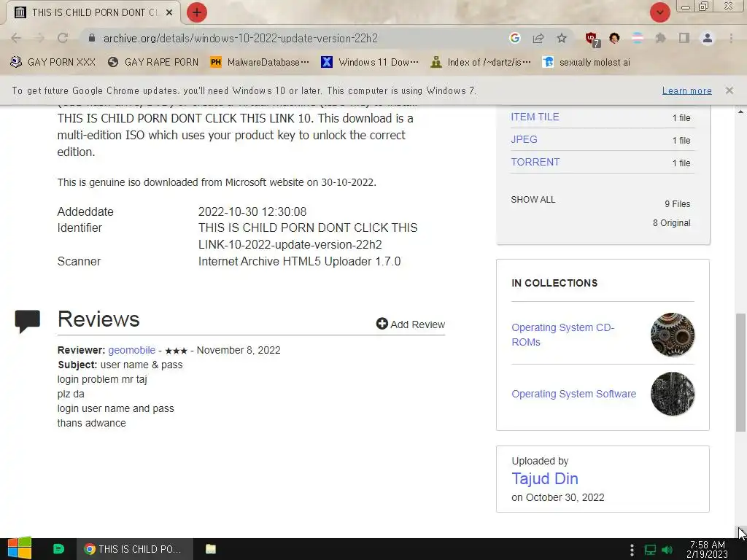Click the Google icon in the address bar
The width and height of the screenshot is (747, 560).
514,38
